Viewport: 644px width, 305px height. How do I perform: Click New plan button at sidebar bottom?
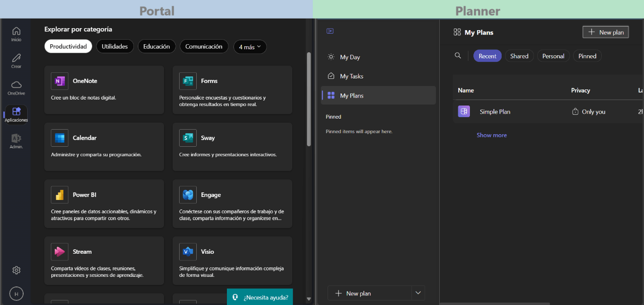click(369, 293)
